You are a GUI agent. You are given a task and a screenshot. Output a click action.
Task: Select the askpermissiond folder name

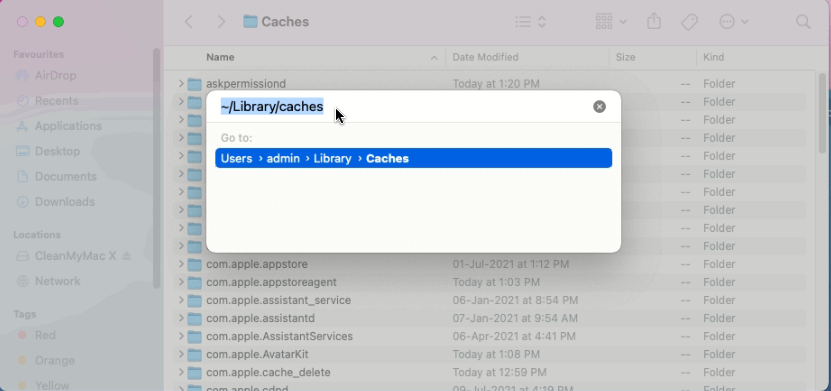(246, 84)
